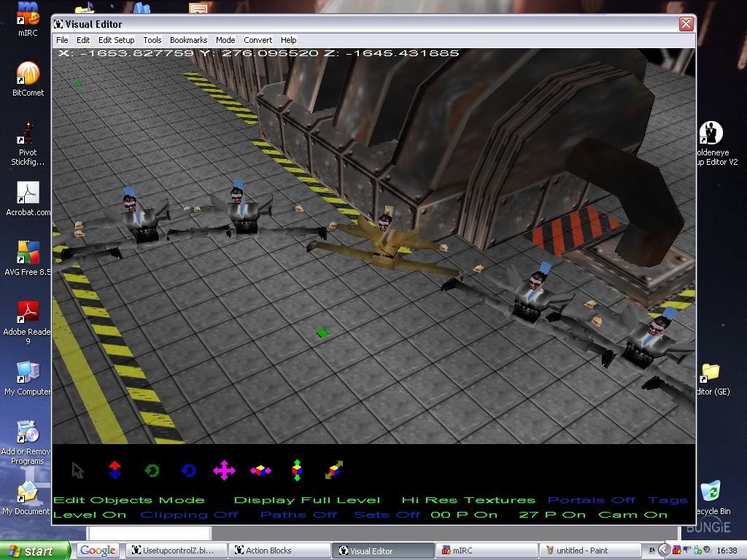Open the Help menu
This screenshot has width=747, height=560.
pyautogui.click(x=288, y=40)
